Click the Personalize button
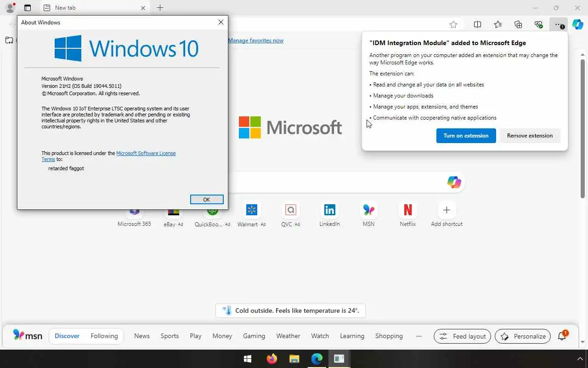Screen dimensions: 588x368 (523, 336)
